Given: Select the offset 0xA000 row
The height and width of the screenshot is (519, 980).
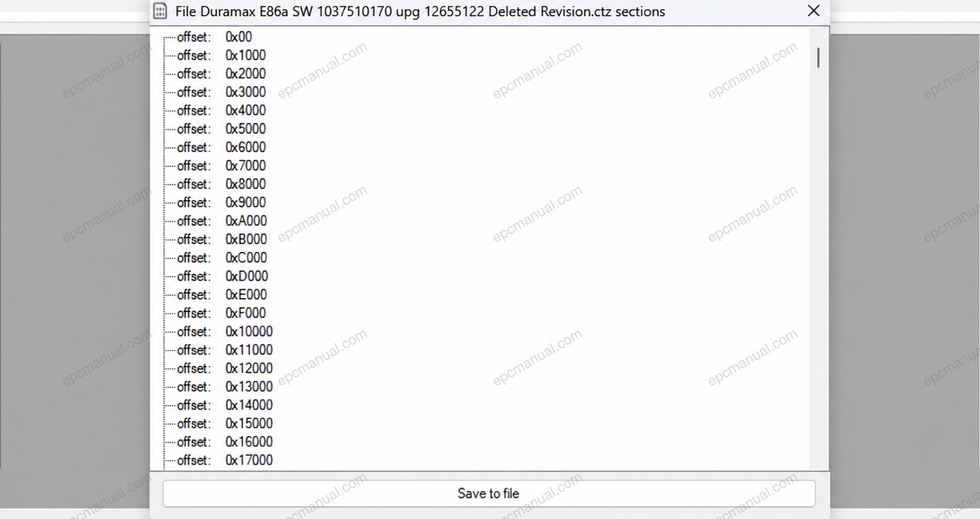Looking at the screenshot, I should 222,221.
